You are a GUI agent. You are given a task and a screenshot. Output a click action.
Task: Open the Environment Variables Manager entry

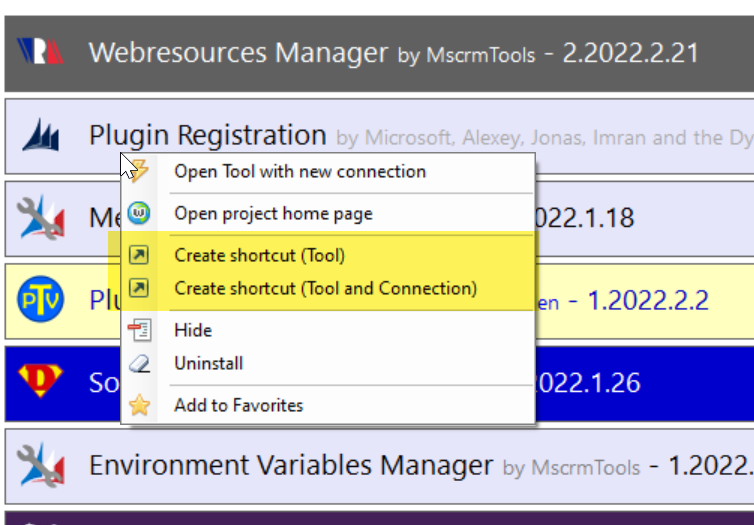(291, 465)
